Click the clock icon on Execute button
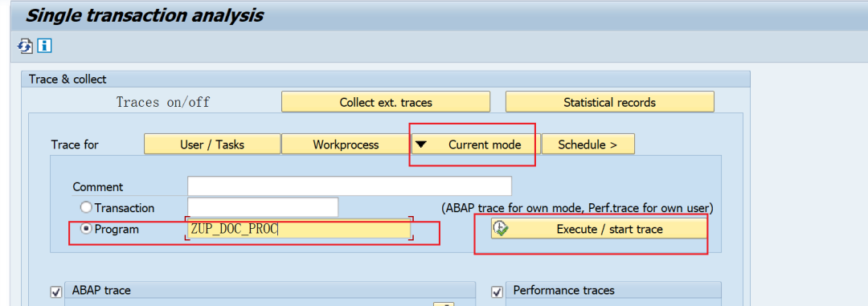The height and width of the screenshot is (306, 868). point(502,229)
